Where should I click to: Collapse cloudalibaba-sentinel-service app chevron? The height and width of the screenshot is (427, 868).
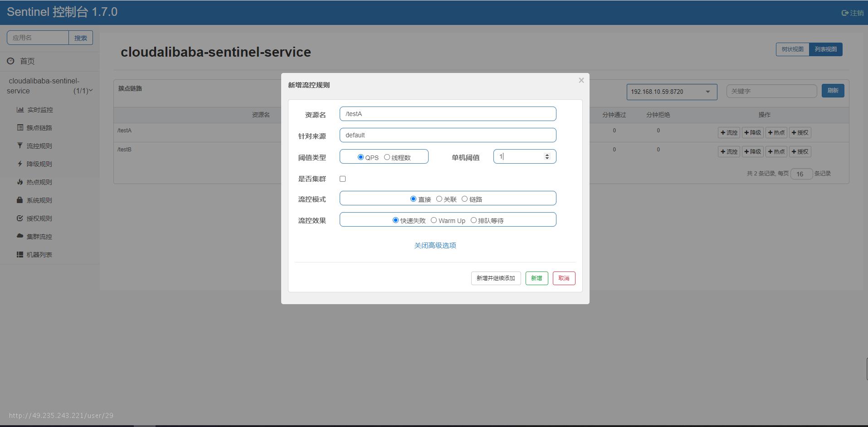tap(91, 91)
